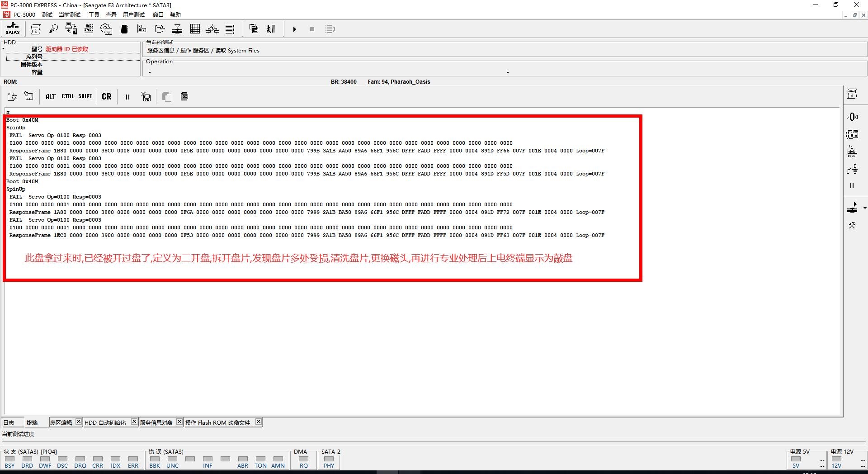Expand the dropdown arrow beside run-platter icon
Viewport: 868px width, 474px height.
pyautogui.click(x=865, y=208)
